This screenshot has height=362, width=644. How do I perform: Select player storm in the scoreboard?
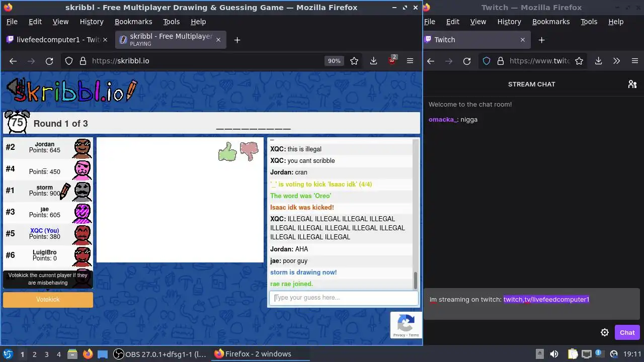pos(48,191)
